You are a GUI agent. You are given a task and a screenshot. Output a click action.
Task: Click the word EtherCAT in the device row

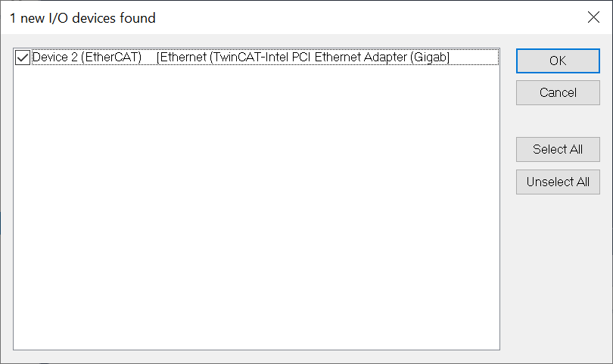click(x=111, y=57)
